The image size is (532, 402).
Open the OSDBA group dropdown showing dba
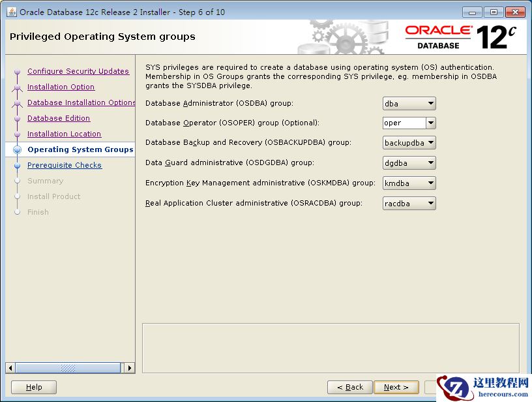click(409, 104)
